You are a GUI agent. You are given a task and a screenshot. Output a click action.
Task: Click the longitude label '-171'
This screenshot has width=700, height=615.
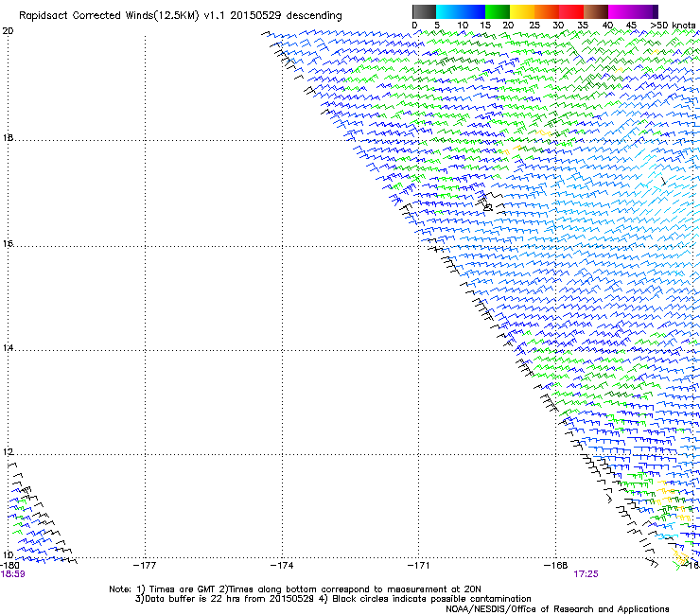pos(418,566)
